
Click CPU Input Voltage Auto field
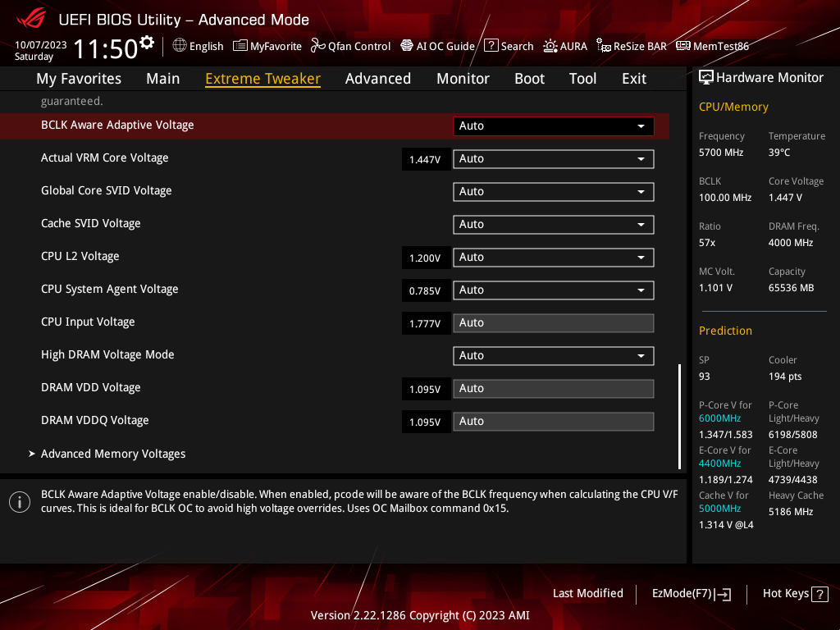[x=554, y=323]
